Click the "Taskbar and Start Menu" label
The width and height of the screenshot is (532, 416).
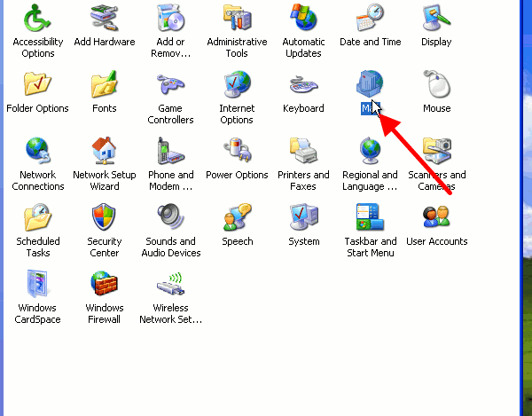(x=370, y=247)
